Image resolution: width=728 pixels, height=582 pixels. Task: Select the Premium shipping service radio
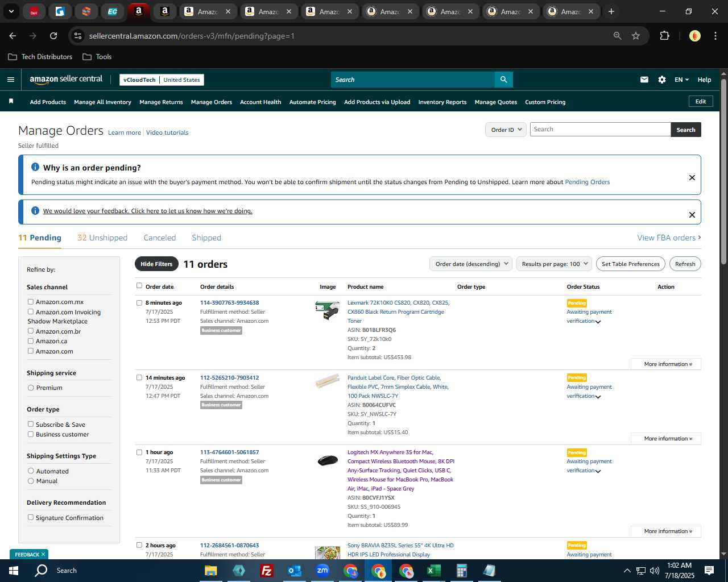pos(31,388)
